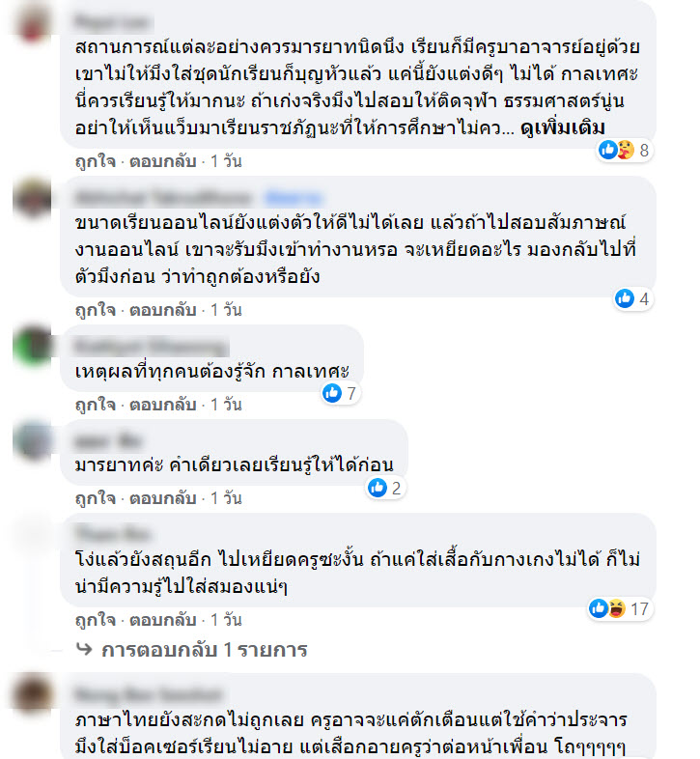Viewport: 700px width, 759px height.
Task: Click the like icon showing 7 reactions
Action: coord(332,393)
